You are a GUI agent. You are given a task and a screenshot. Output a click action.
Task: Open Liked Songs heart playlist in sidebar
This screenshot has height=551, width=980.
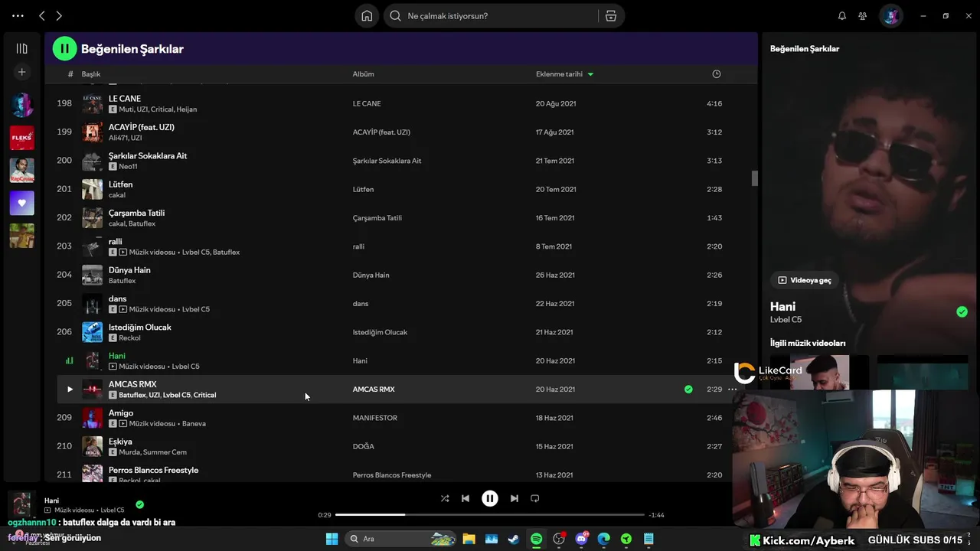click(21, 203)
